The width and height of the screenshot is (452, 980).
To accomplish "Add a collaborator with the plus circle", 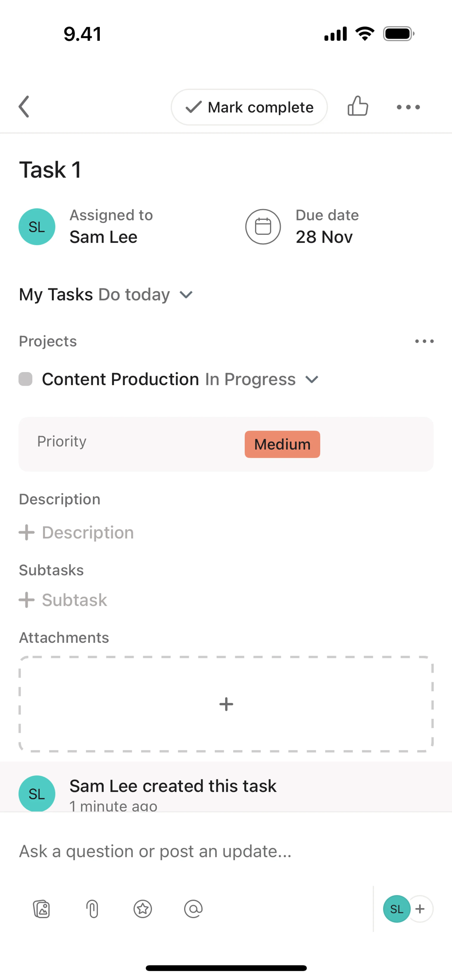I will [x=420, y=909].
